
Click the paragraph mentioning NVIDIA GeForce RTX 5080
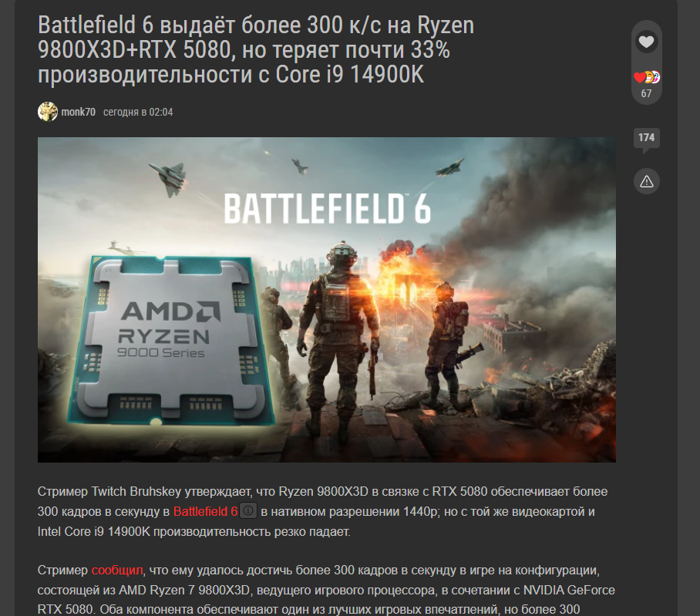pos(326,590)
